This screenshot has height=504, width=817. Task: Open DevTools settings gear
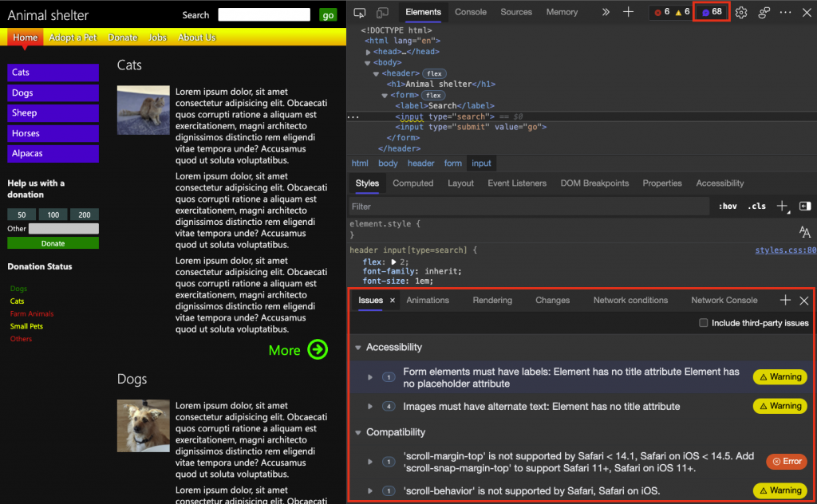(x=741, y=13)
